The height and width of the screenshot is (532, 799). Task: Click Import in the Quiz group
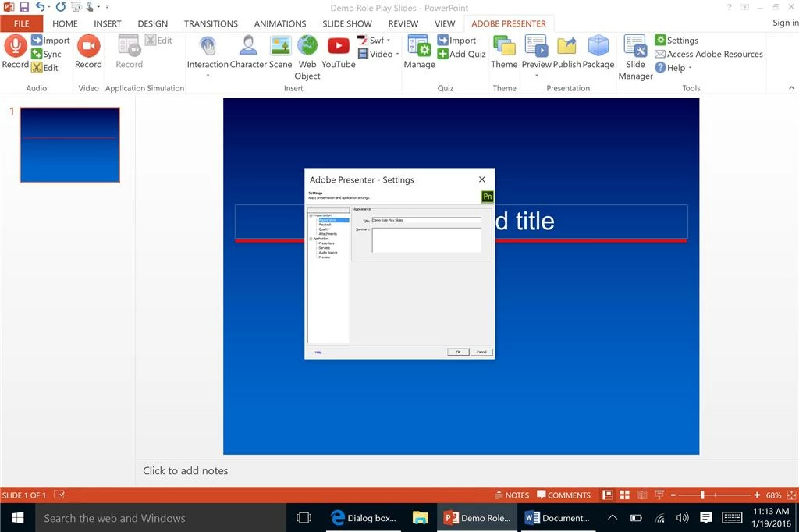click(x=456, y=41)
